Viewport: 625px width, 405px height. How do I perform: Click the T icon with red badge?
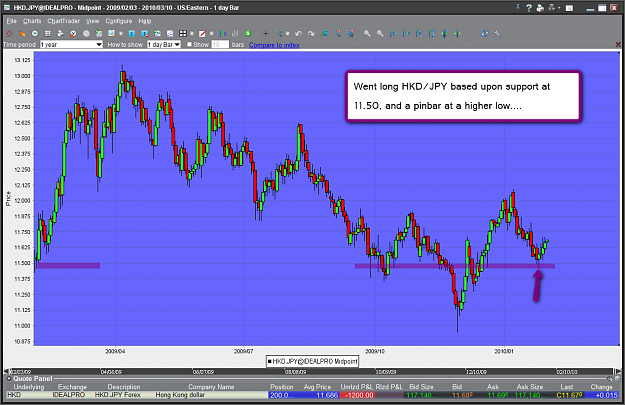point(145,34)
